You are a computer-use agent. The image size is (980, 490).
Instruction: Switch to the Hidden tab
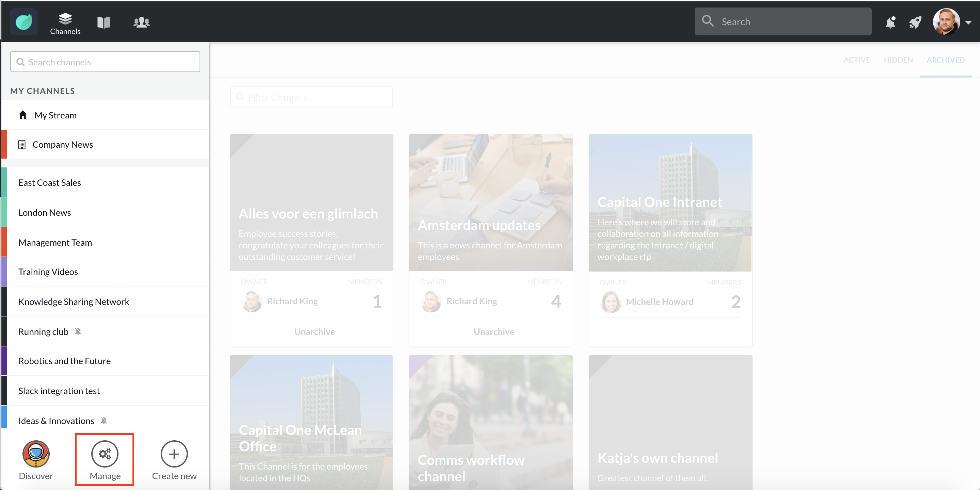point(898,60)
